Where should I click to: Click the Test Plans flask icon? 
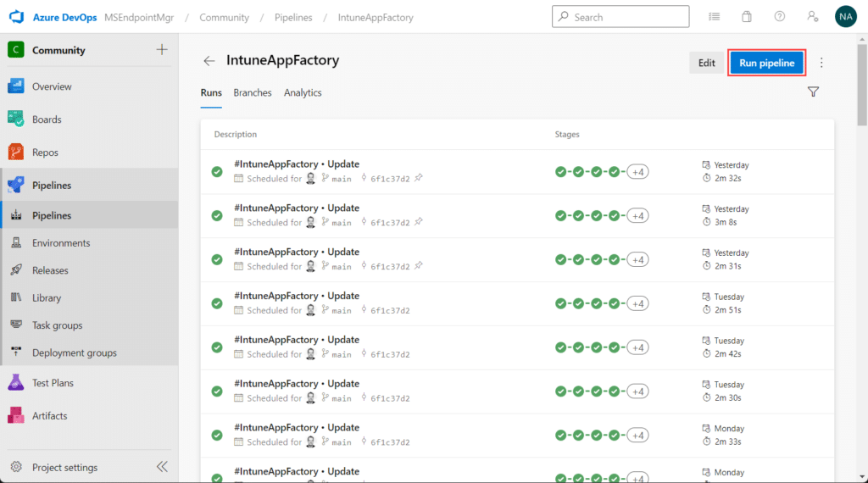point(16,382)
